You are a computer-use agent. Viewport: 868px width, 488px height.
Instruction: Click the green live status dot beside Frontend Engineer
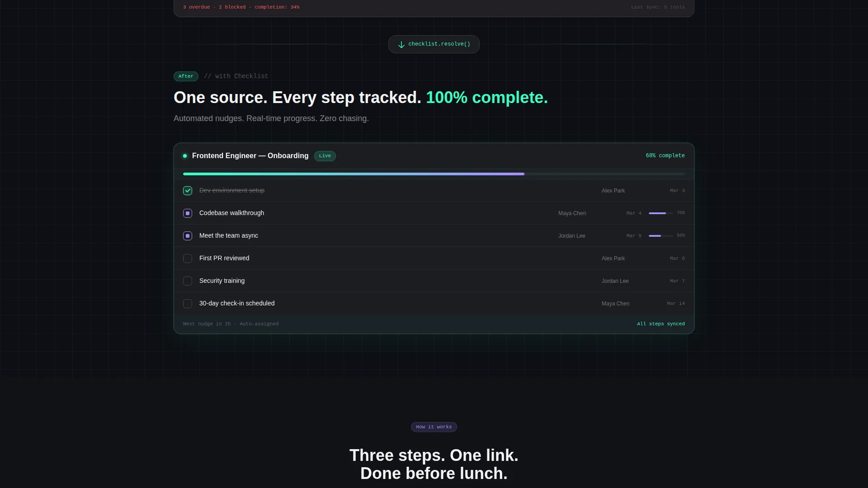[x=185, y=156]
